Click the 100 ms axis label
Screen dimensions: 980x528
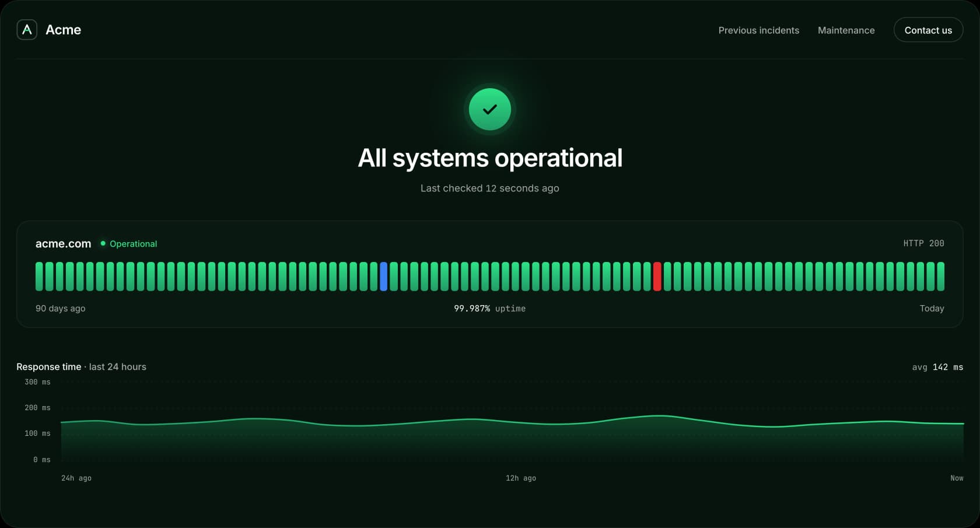click(37, 433)
